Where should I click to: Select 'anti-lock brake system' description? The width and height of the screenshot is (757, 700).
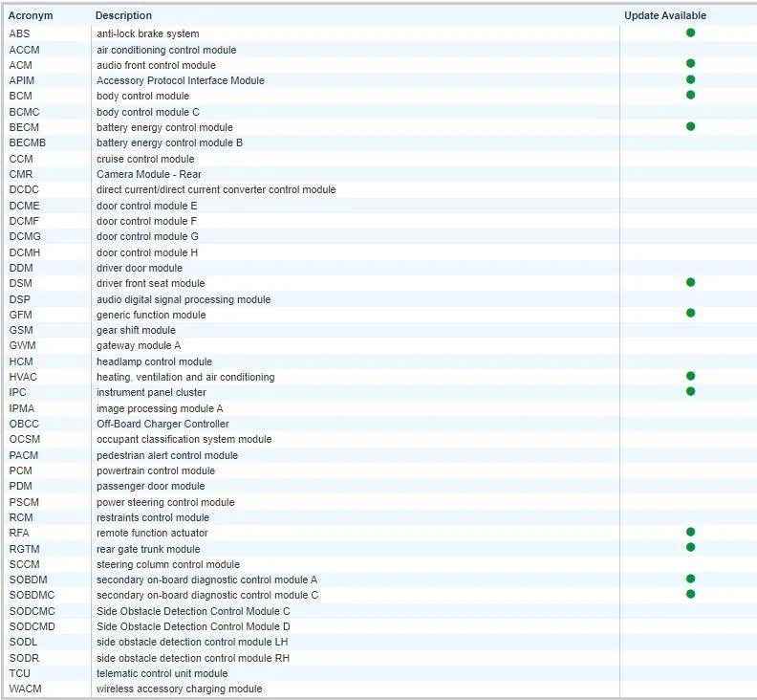point(148,33)
